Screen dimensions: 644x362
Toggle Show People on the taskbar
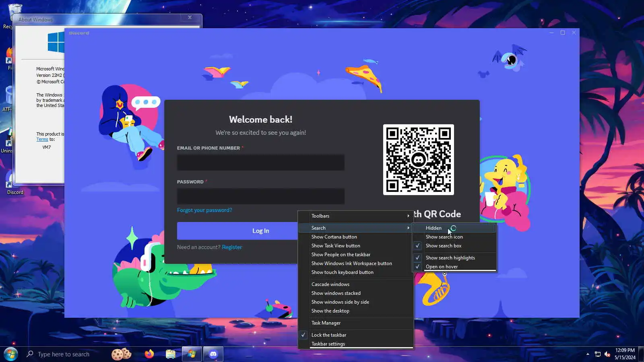coord(356,255)
